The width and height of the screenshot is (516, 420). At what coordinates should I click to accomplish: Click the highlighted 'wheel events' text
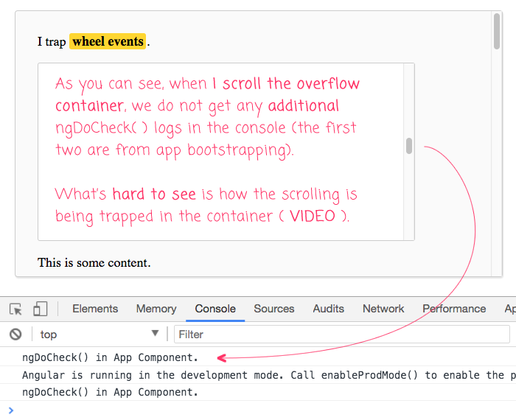pyautogui.click(x=108, y=41)
